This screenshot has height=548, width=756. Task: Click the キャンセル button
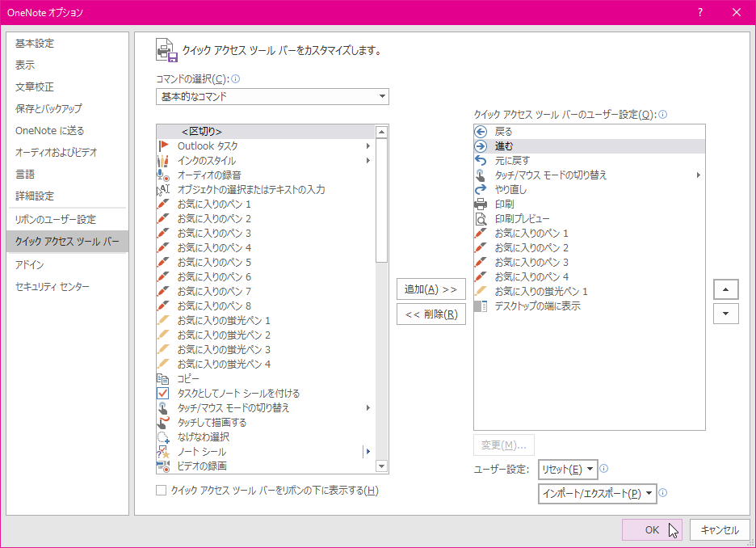(720, 529)
